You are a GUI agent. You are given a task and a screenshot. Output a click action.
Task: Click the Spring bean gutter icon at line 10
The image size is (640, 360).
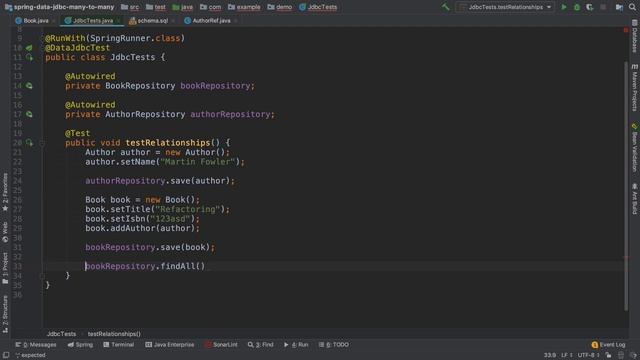pos(29,48)
